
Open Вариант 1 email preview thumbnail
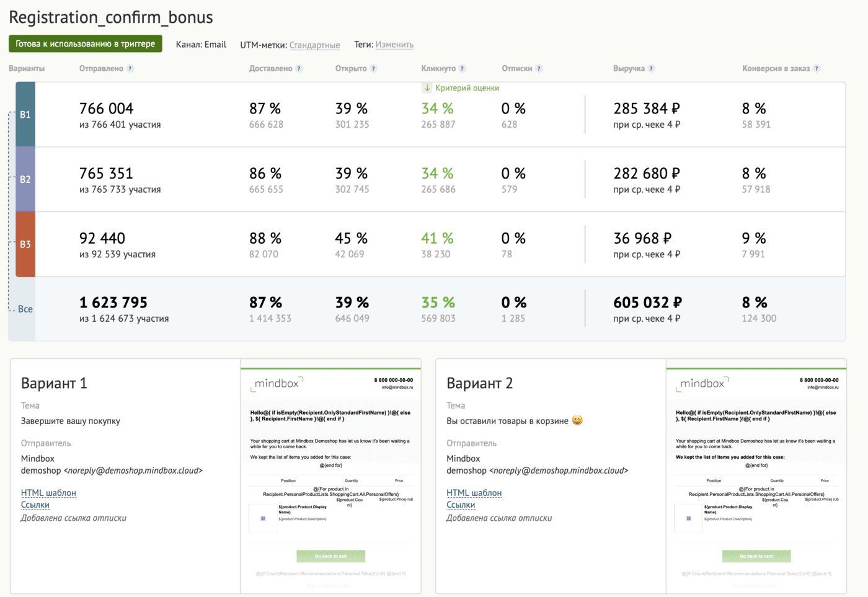coord(331,476)
